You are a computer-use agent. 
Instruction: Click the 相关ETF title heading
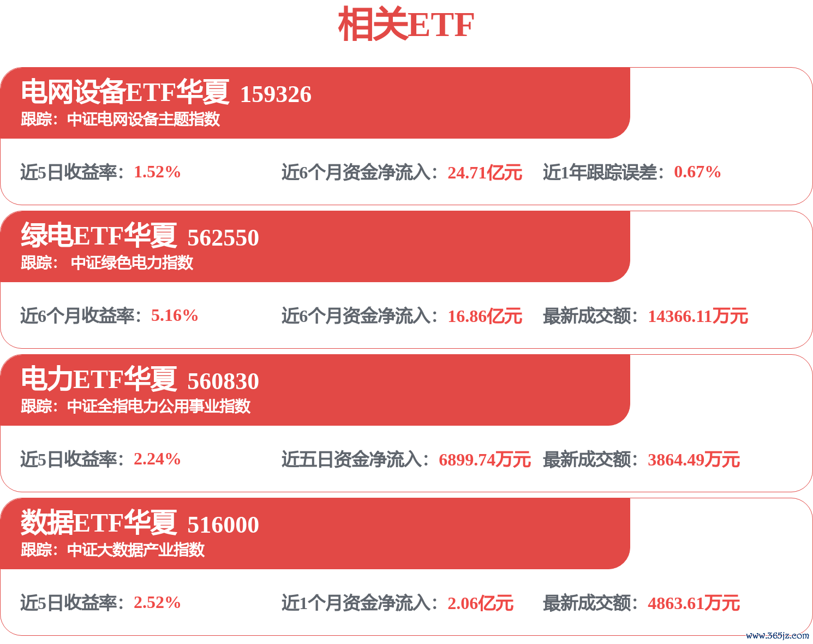click(x=406, y=25)
